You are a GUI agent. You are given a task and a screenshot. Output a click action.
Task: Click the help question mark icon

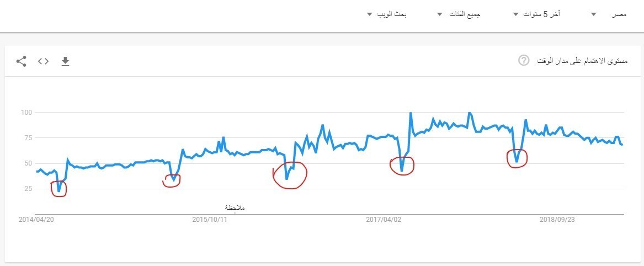click(x=524, y=60)
